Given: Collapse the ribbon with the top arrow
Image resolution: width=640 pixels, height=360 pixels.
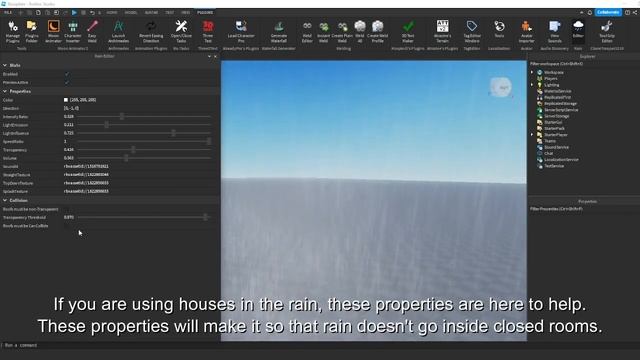Looking at the screenshot, I should [582, 13].
